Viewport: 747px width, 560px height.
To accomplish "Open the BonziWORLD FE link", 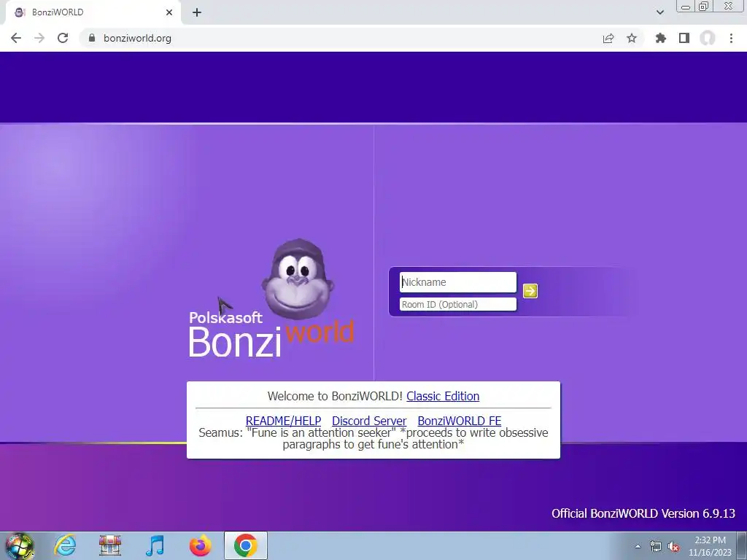I will click(x=460, y=421).
